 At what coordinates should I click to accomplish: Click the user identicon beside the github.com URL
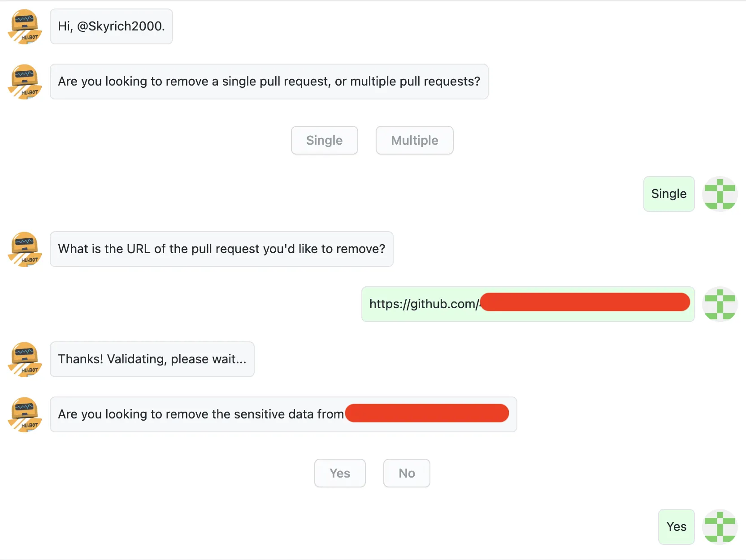click(x=720, y=304)
